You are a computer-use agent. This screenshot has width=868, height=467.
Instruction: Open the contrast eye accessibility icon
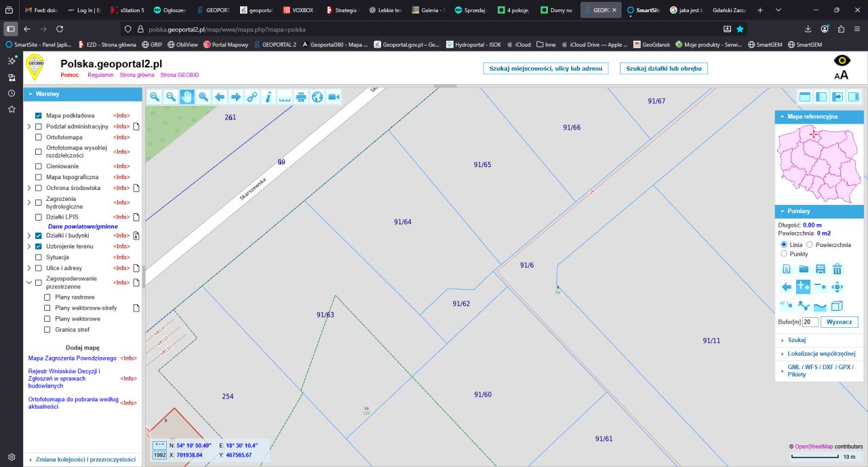pos(842,61)
